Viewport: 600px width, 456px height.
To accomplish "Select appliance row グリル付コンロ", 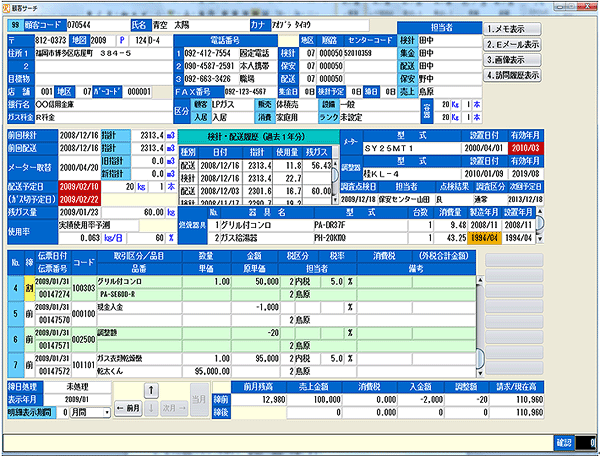I will coord(371,225).
